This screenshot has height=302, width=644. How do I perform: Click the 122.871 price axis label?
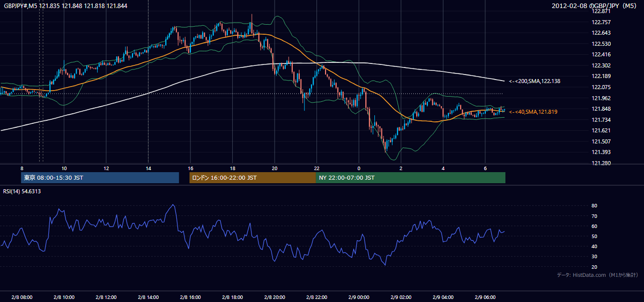pos(601,11)
